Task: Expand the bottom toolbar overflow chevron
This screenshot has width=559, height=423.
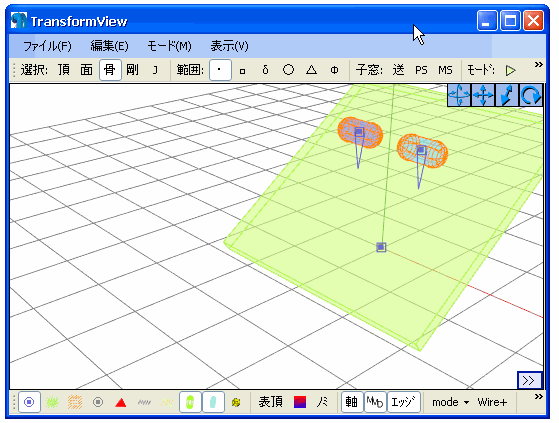Action: click(538, 397)
